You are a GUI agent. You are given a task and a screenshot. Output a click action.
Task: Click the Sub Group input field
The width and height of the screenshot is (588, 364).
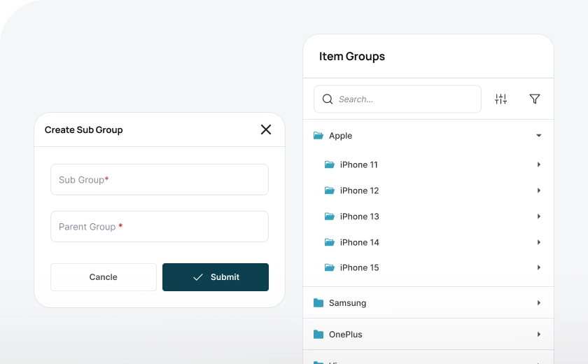(x=160, y=180)
